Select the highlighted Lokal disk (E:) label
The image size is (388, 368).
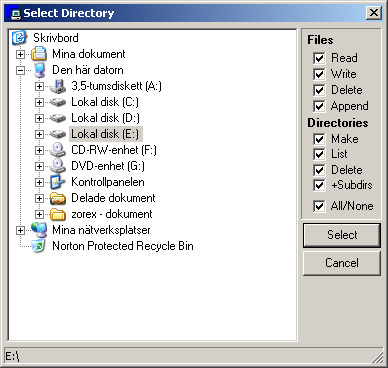pos(106,134)
